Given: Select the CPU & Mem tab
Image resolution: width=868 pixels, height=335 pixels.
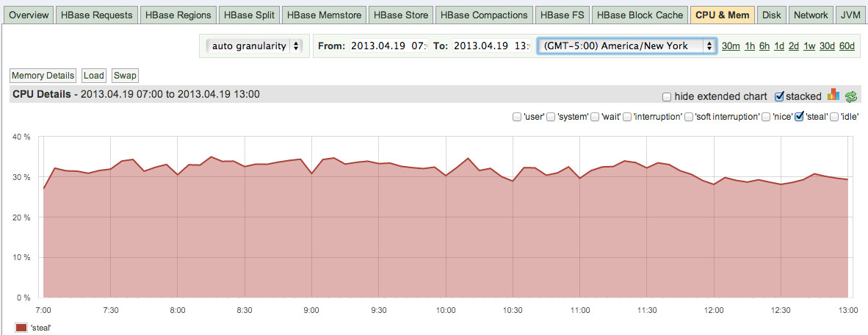Looking at the screenshot, I should 723,15.
